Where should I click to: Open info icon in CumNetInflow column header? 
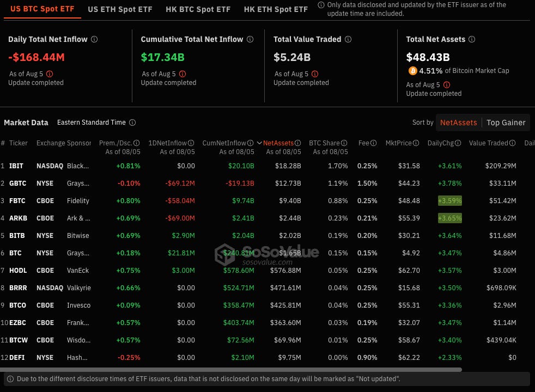(251, 143)
